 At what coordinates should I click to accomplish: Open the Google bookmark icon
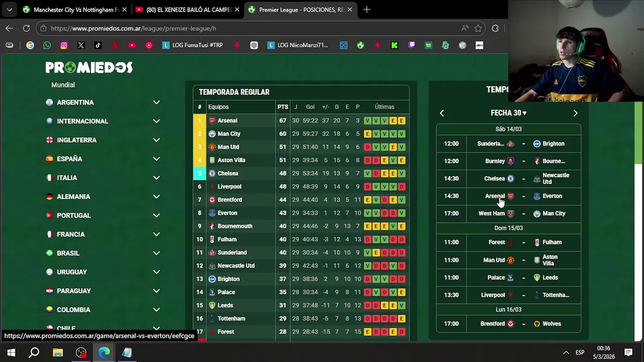click(30, 45)
